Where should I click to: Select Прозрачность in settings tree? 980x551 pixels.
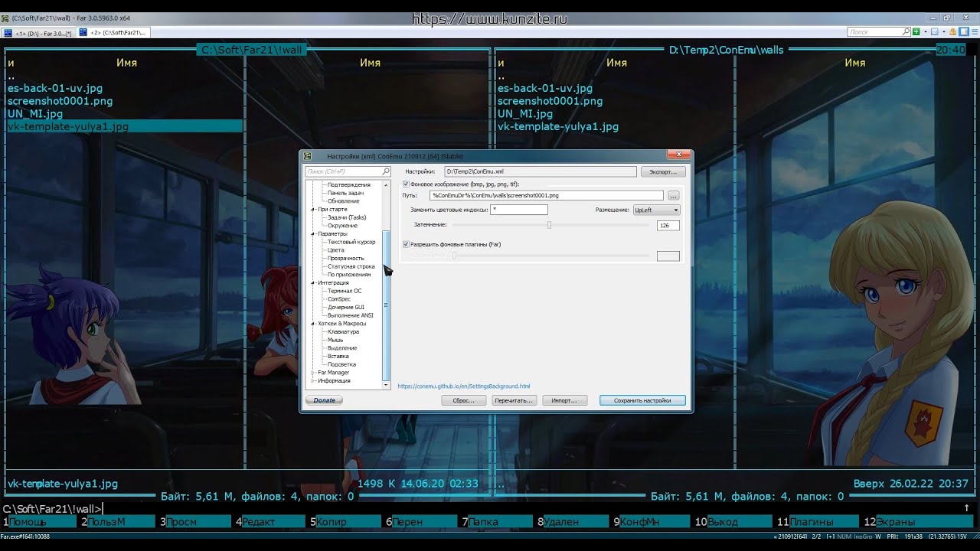[346, 258]
